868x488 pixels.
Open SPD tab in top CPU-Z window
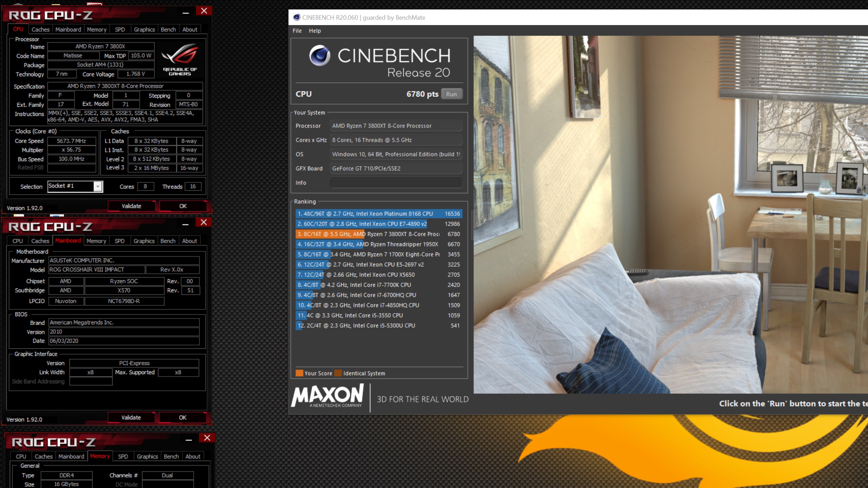click(120, 29)
